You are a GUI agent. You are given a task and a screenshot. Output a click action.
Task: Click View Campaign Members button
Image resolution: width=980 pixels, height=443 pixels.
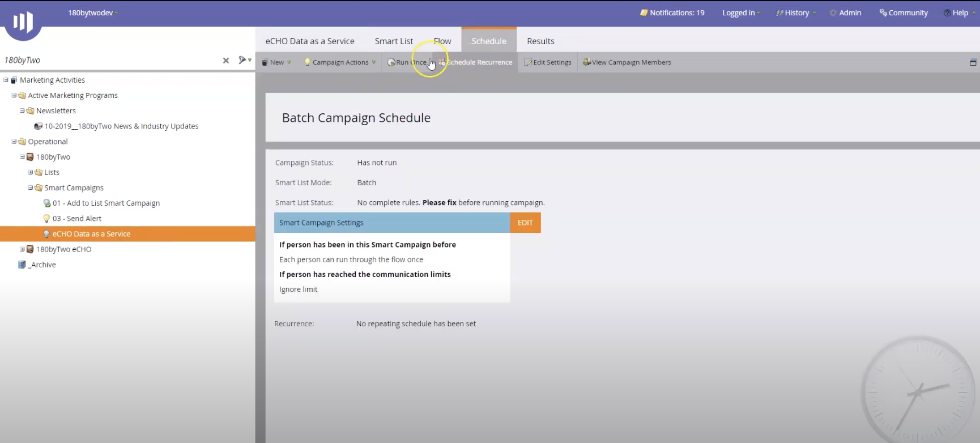pyautogui.click(x=627, y=62)
